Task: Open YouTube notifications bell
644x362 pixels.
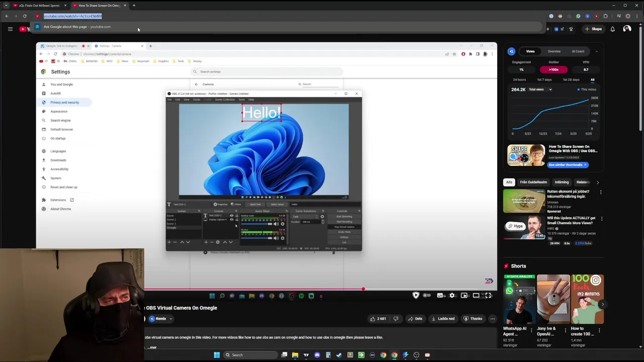Action: (x=612, y=29)
